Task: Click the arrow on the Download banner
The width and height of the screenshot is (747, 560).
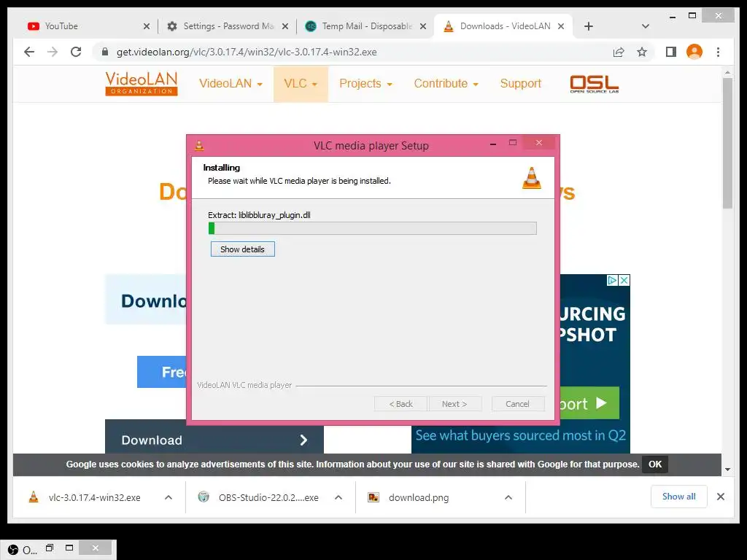Action: click(303, 440)
